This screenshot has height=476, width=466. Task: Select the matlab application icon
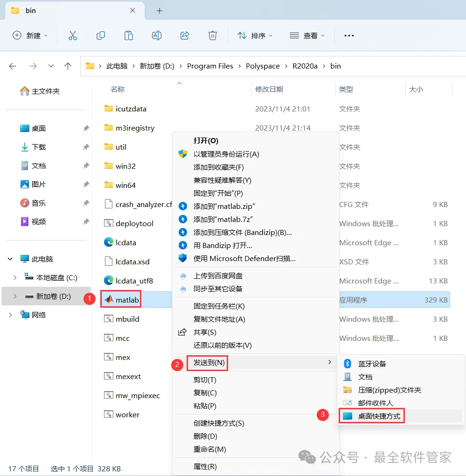click(x=108, y=300)
